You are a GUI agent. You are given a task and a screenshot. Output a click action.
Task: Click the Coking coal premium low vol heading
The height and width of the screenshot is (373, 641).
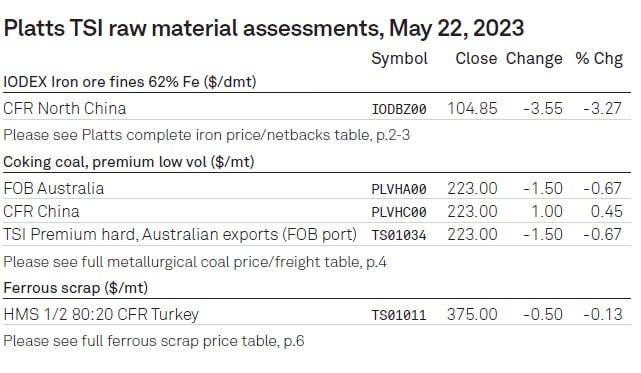pyautogui.click(x=129, y=162)
